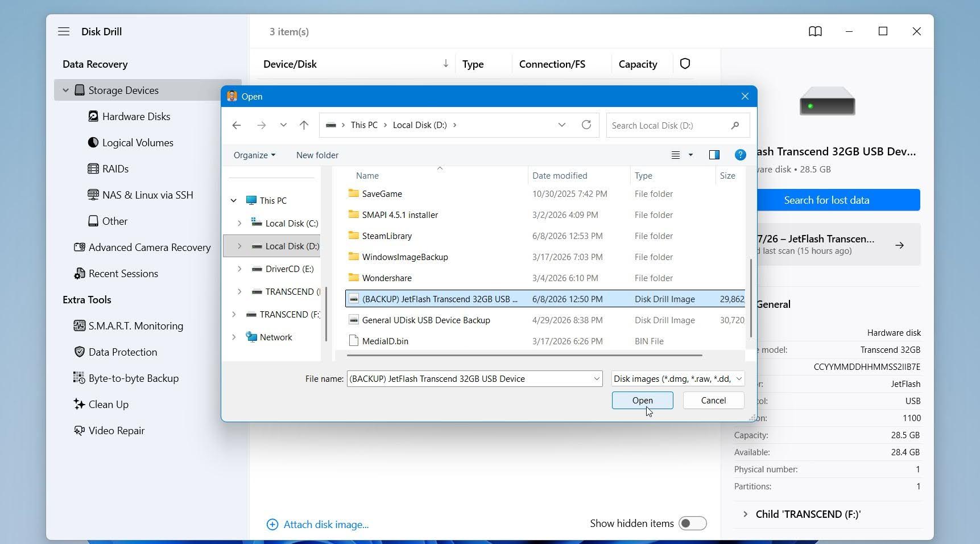Toggle Show hidden items switch

693,523
